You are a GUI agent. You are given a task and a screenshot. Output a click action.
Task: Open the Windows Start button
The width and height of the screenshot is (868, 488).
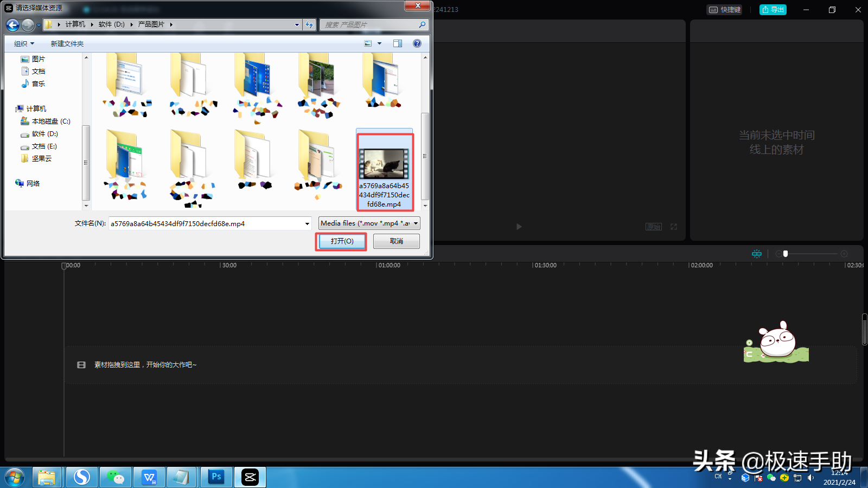[15, 478]
